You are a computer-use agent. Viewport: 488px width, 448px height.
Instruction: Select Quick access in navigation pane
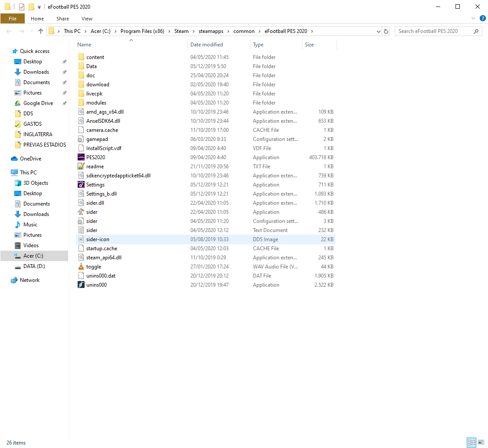click(x=35, y=51)
